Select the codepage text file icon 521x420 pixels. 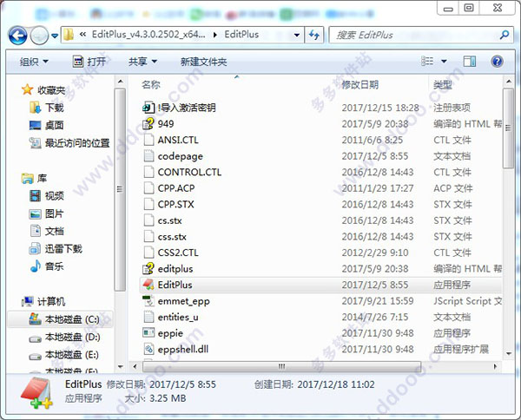[x=148, y=155]
